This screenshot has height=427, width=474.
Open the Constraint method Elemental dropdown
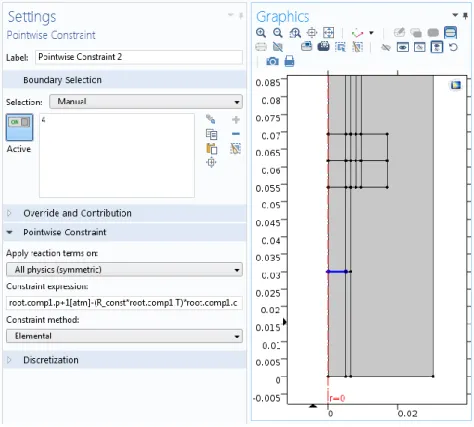(124, 336)
